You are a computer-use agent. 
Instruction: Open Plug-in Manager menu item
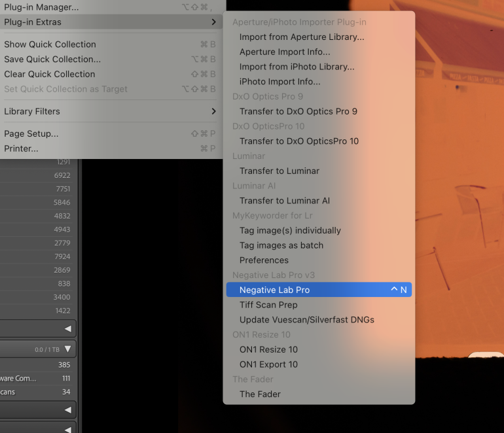[111, 7]
